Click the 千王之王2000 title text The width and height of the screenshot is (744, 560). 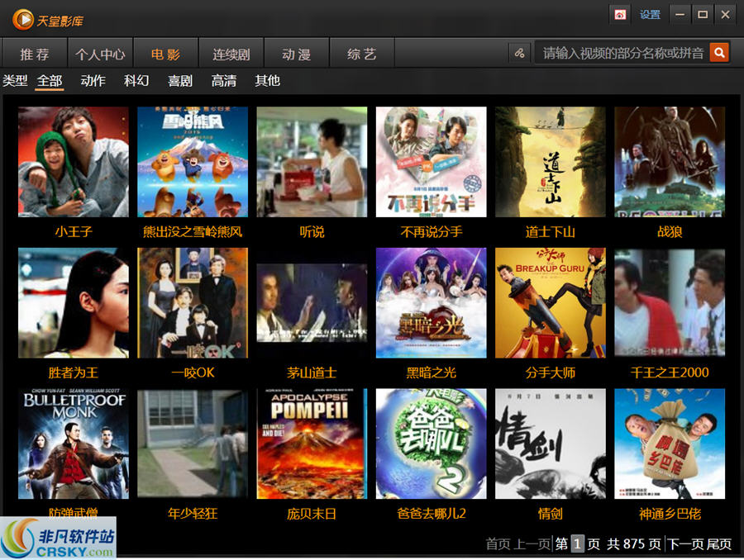[x=670, y=373]
